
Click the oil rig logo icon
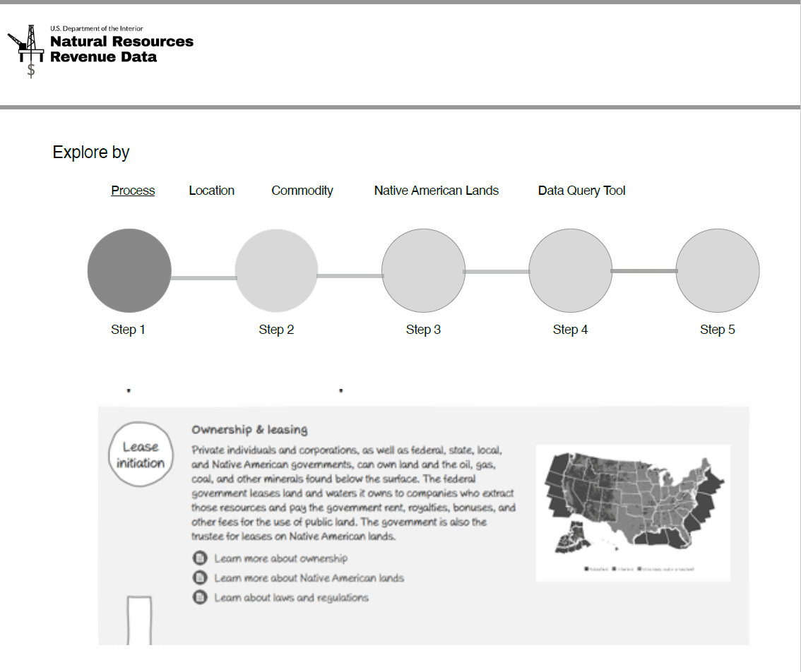(27, 49)
